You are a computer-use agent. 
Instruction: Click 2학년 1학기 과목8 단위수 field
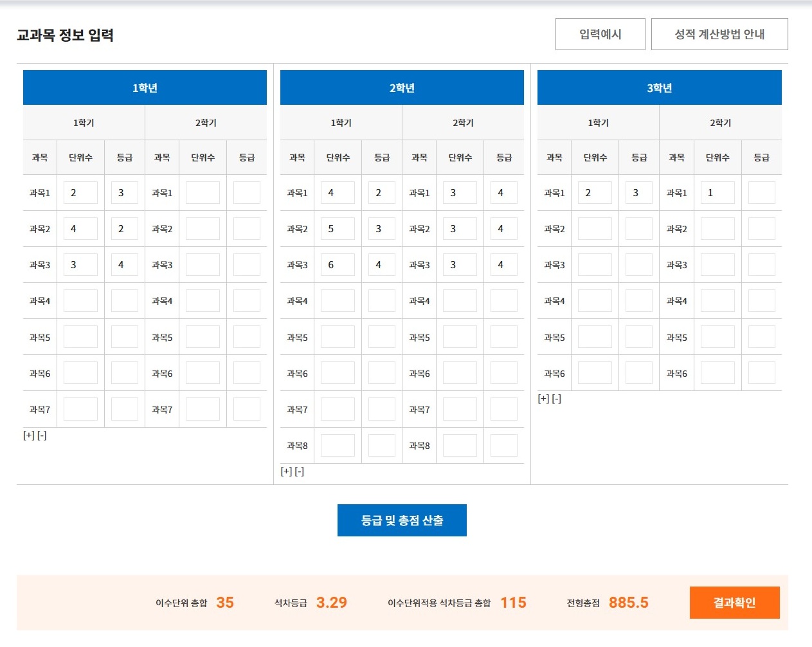coord(338,446)
